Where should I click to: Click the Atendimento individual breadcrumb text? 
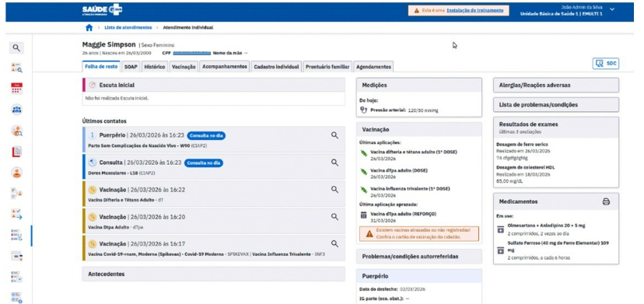(x=188, y=27)
